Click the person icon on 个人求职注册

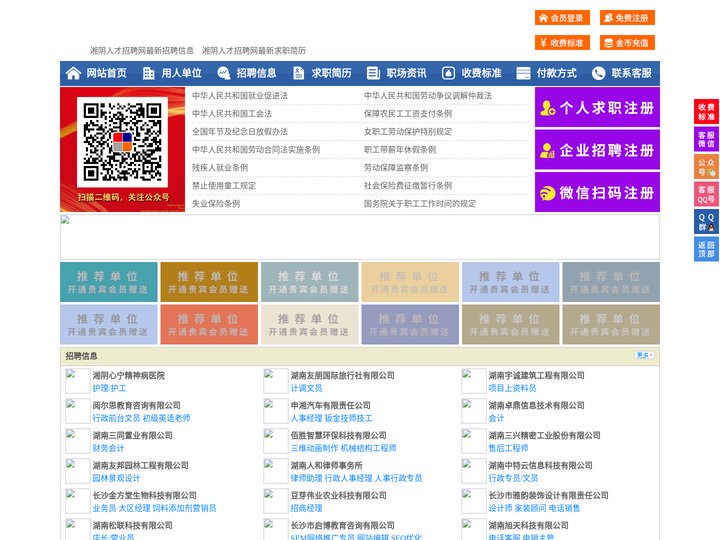click(x=547, y=108)
